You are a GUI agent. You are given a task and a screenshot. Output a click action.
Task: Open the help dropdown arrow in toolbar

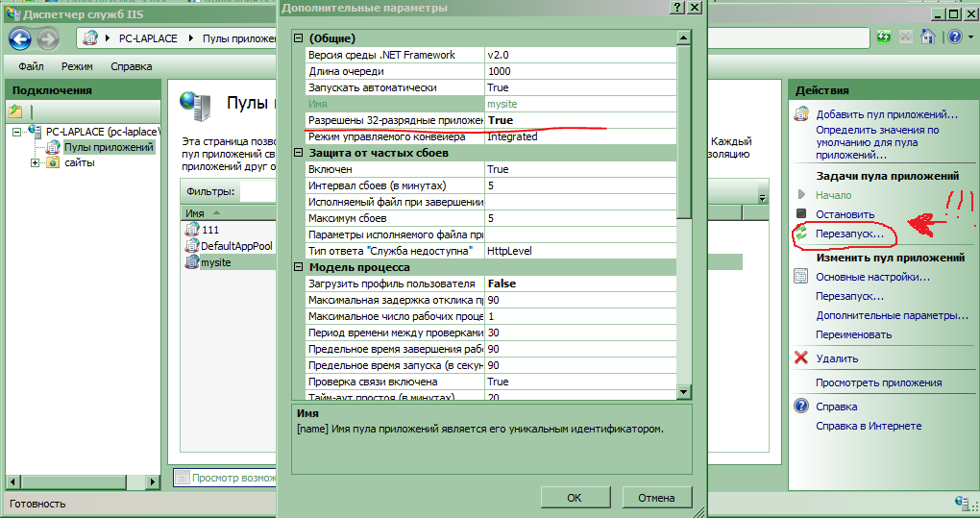pos(970,37)
